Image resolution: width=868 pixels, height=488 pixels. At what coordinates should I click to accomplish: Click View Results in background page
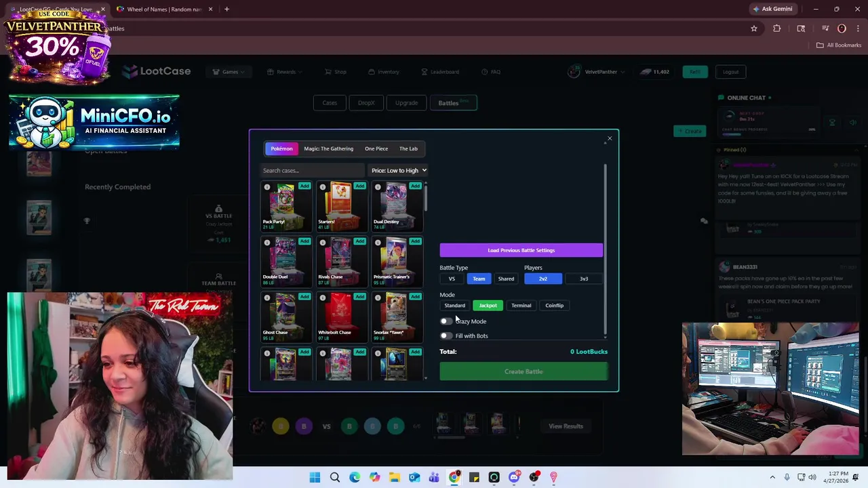point(566,426)
